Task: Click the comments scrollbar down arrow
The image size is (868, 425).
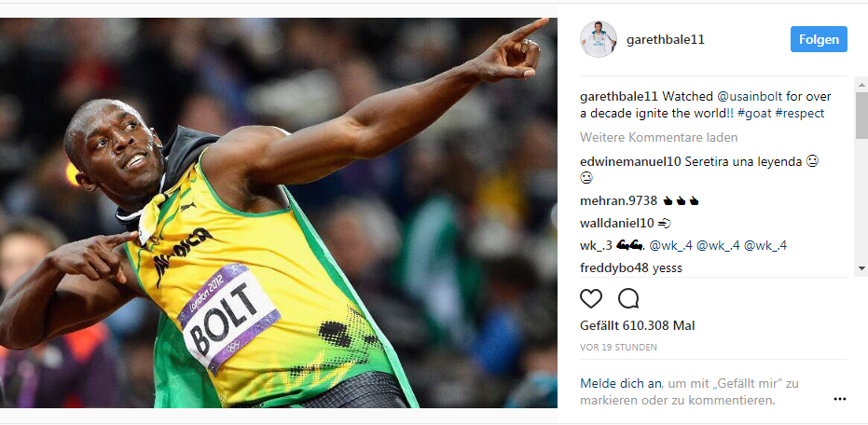Action: pyautogui.click(x=861, y=268)
